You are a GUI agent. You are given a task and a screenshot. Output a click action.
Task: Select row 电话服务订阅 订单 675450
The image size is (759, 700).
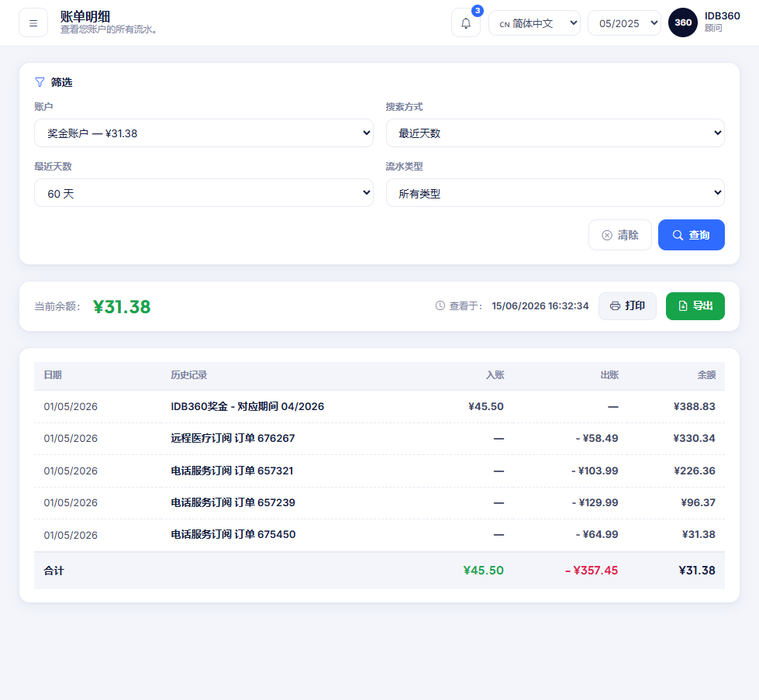(380, 535)
